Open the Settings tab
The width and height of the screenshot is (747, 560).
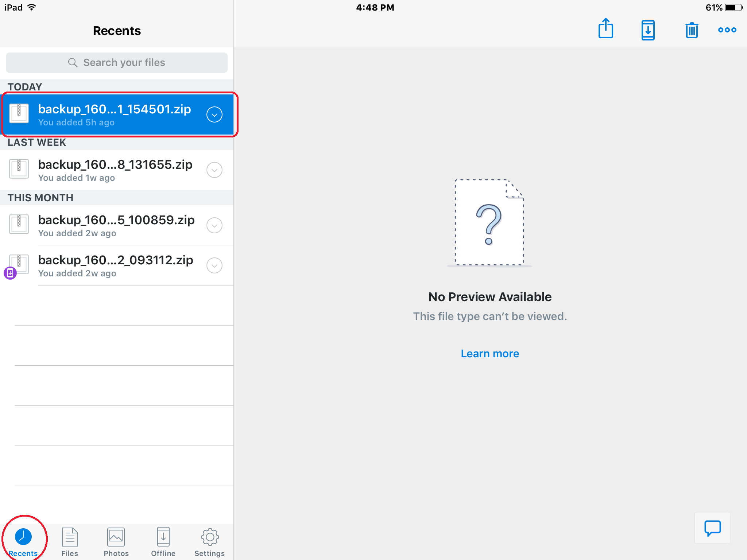[210, 542]
